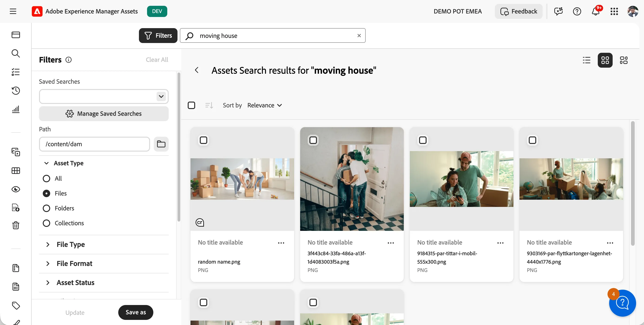Click the DEV environment badge
The image size is (644, 325).
[157, 11]
